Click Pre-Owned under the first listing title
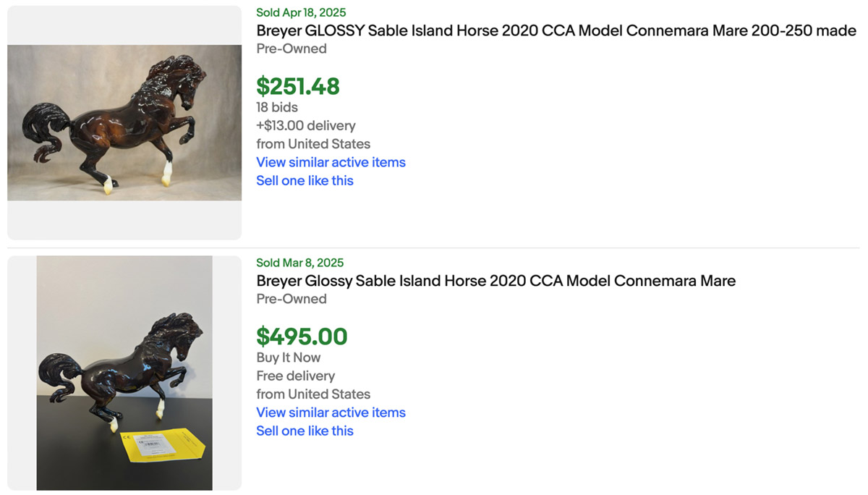The image size is (868, 495). coord(291,48)
